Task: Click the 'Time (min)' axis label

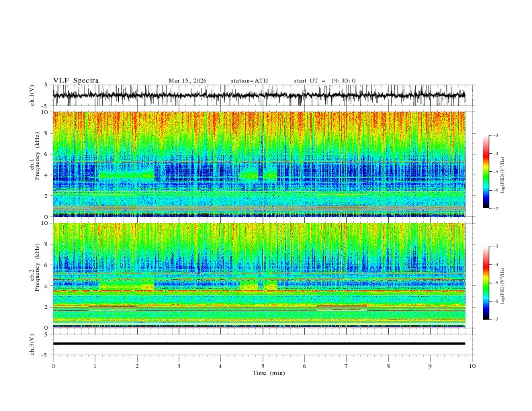Action: click(x=269, y=373)
